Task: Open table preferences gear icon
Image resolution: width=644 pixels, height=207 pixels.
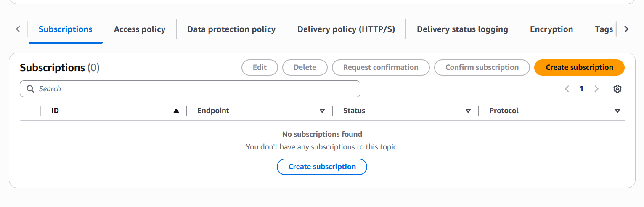Action: click(x=617, y=89)
